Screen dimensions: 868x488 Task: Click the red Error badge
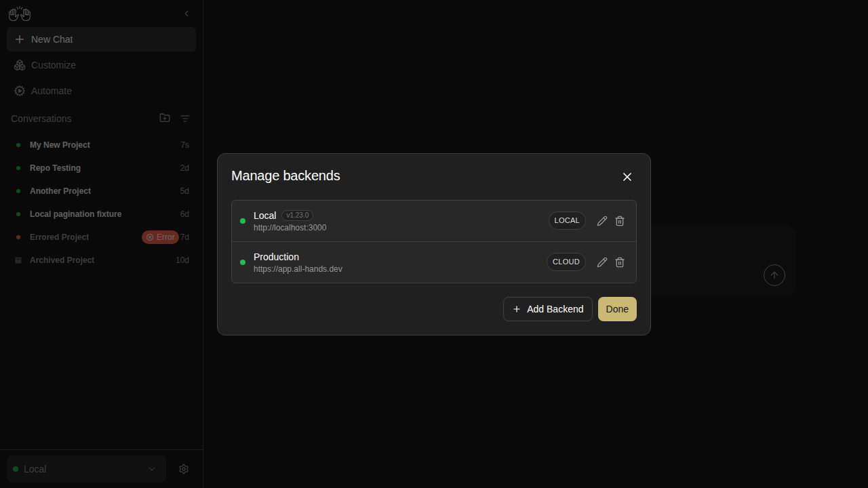pos(160,237)
